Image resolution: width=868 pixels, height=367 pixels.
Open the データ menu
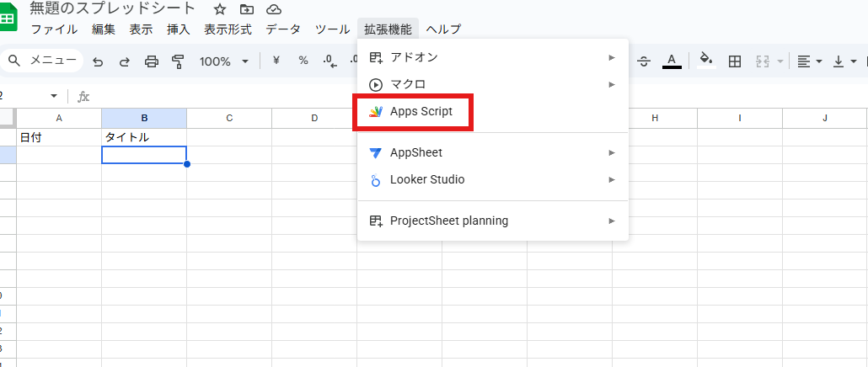pyautogui.click(x=283, y=29)
